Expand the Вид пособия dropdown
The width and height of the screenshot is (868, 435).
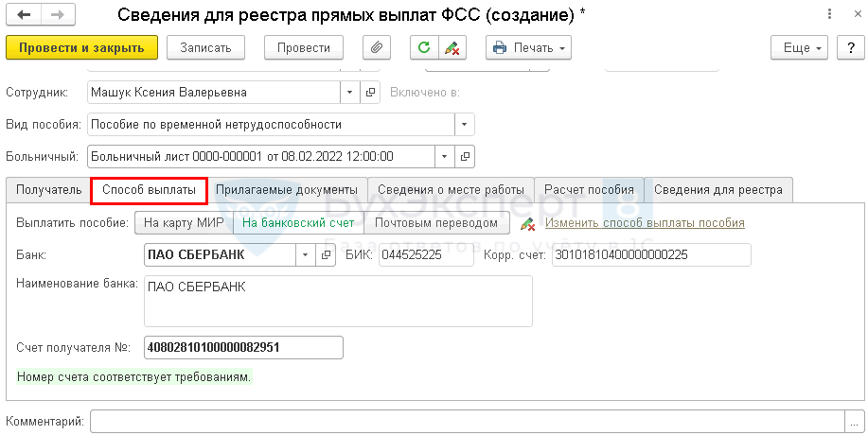[x=465, y=125]
